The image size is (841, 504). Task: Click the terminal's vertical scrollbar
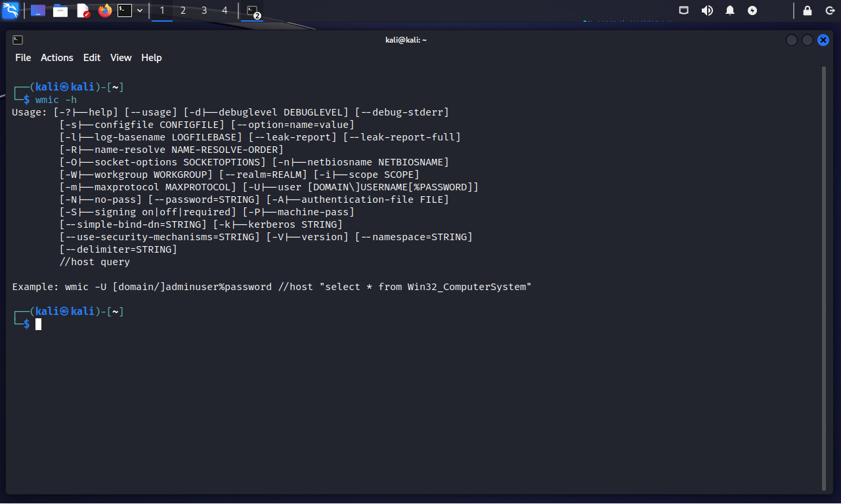(x=825, y=276)
